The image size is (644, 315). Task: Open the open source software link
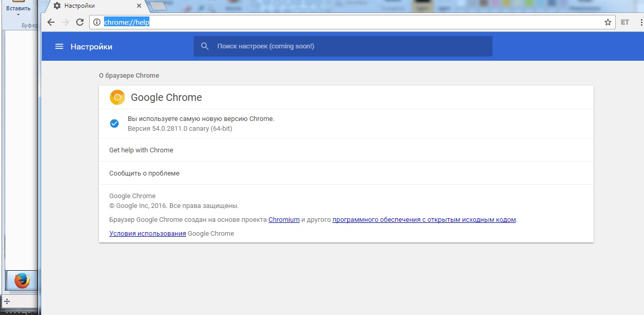(424, 220)
